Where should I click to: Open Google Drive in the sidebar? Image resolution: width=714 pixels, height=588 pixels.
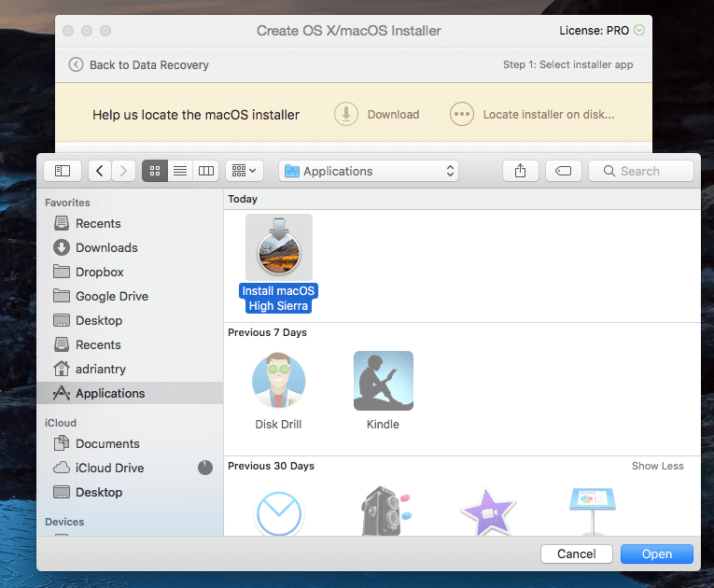pyautogui.click(x=130, y=296)
